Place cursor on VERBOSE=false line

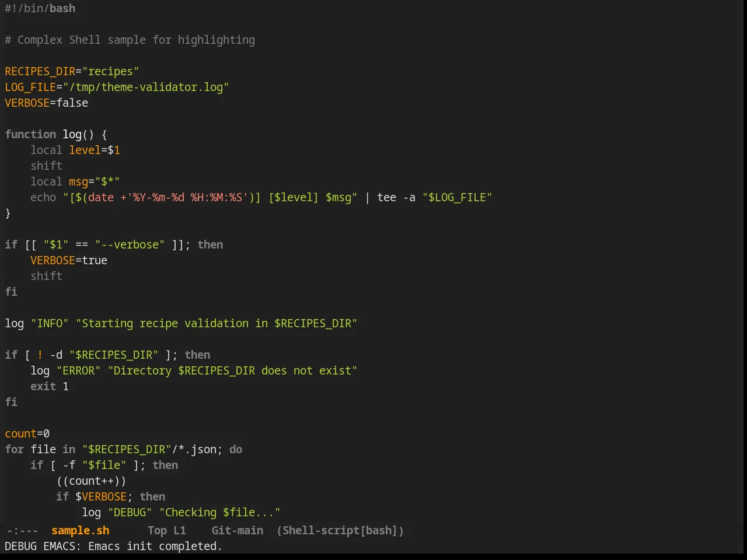(x=47, y=103)
